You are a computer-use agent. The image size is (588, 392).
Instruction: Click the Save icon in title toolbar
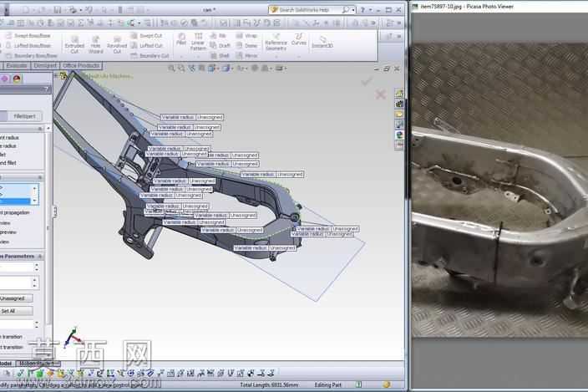point(57,10)
